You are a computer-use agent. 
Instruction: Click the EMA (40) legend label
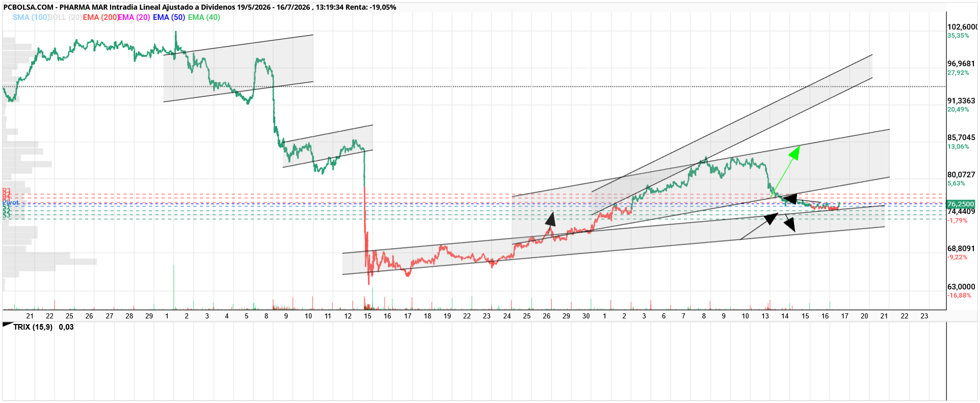point(204,17)
